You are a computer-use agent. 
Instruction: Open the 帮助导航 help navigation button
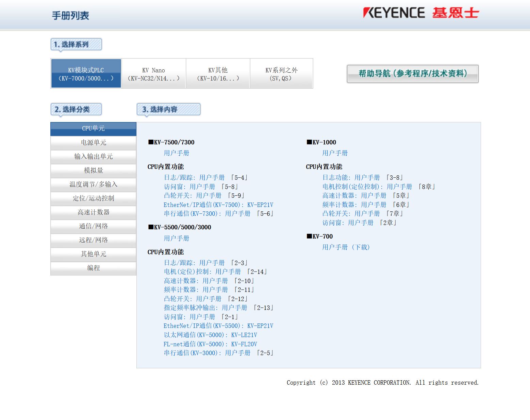[413, 74]
